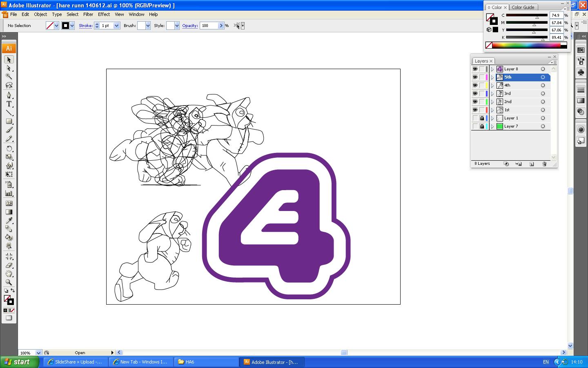This screenshot has height=368, width=588.
Task: Delete selected layer with trash icon
Action: pyautogui.click(x=544, y=164)
